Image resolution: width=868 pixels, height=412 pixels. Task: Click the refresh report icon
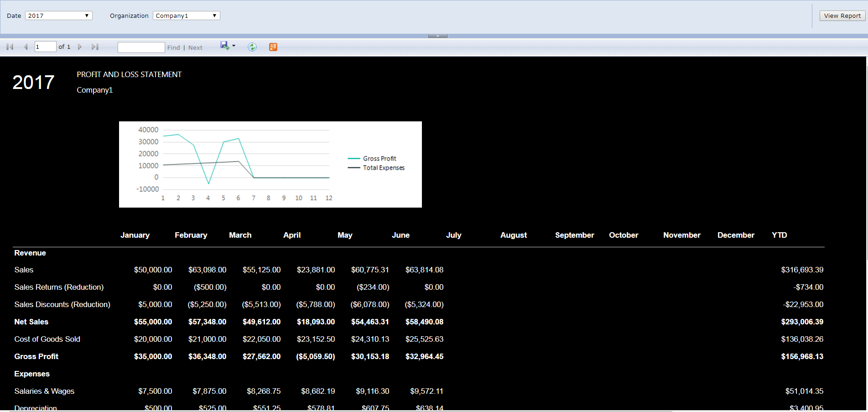click(252, 47)
